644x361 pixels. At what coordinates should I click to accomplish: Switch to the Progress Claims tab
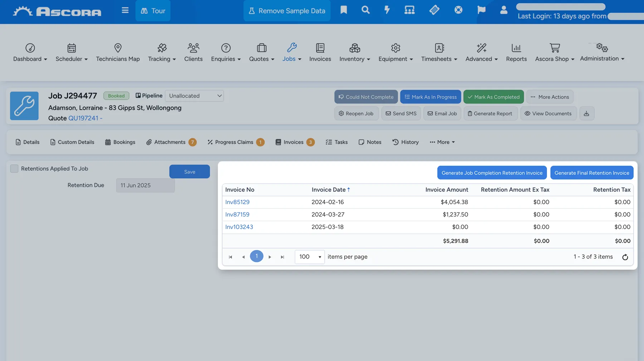[x=236, y=142]
